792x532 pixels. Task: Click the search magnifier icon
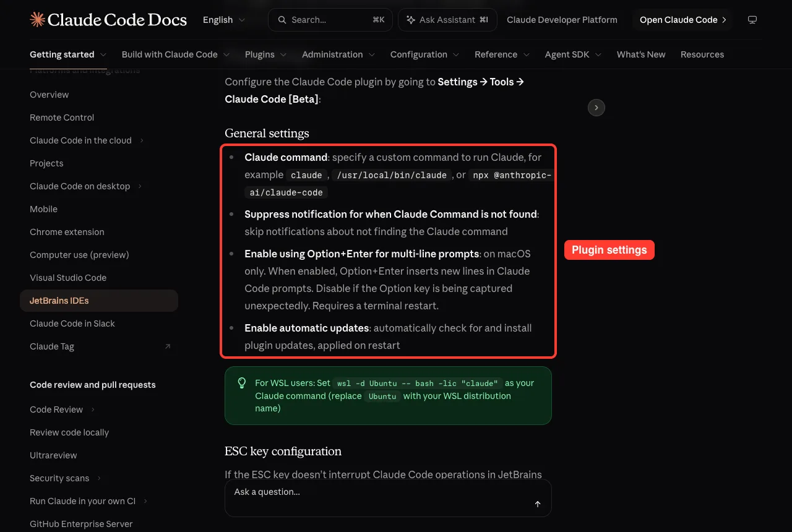coord(282,20)
